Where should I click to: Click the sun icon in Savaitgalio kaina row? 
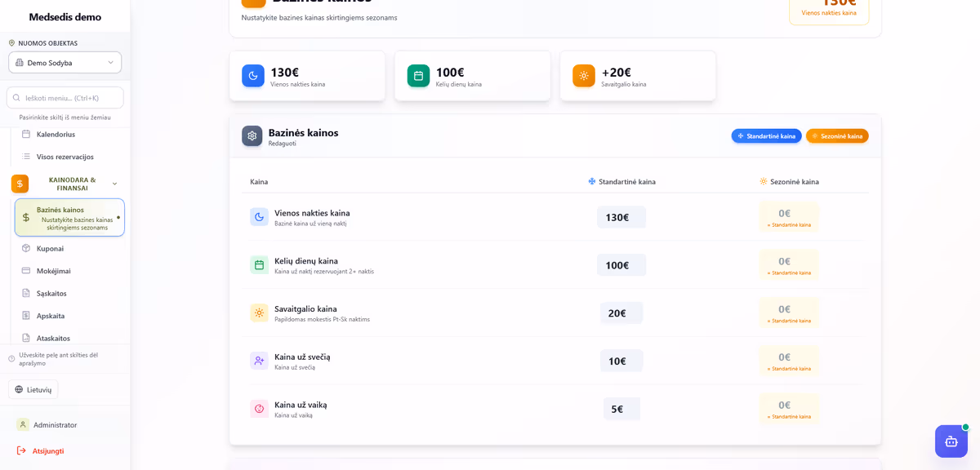point(259,313)
